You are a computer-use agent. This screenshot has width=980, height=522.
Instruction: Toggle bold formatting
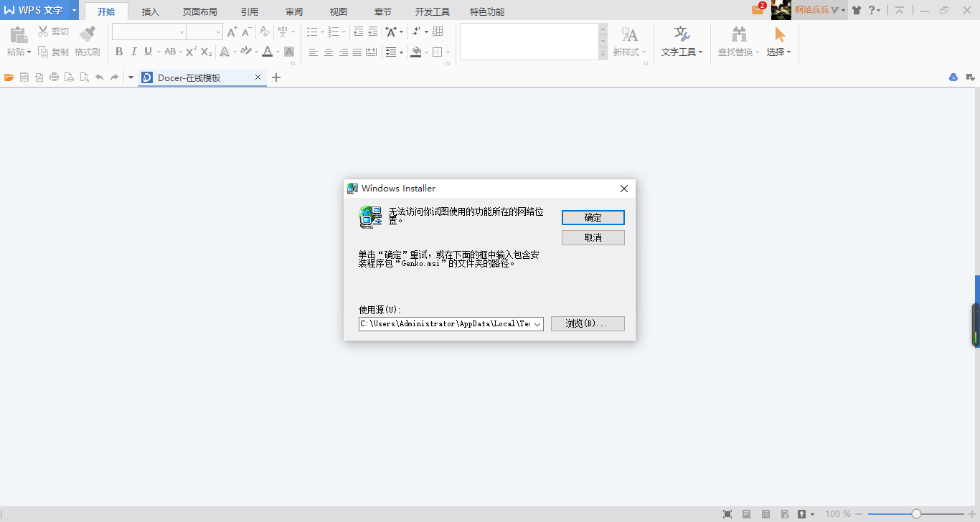point(119,51)
